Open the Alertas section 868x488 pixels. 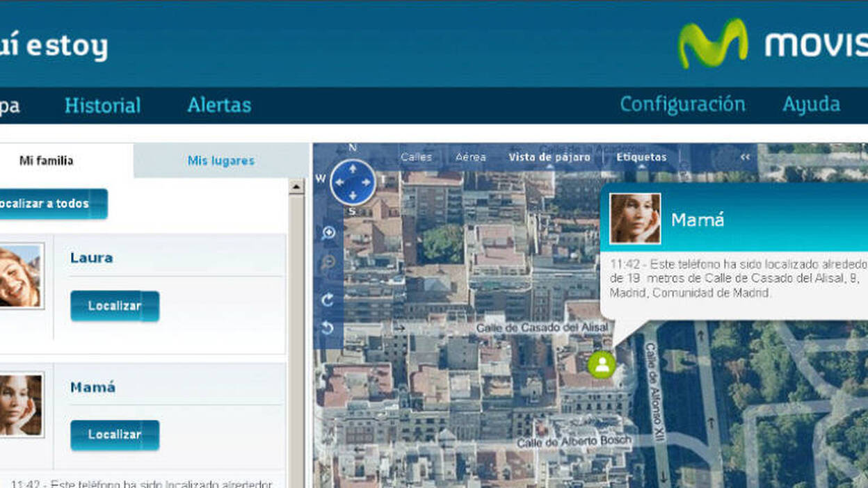(219, 106)
